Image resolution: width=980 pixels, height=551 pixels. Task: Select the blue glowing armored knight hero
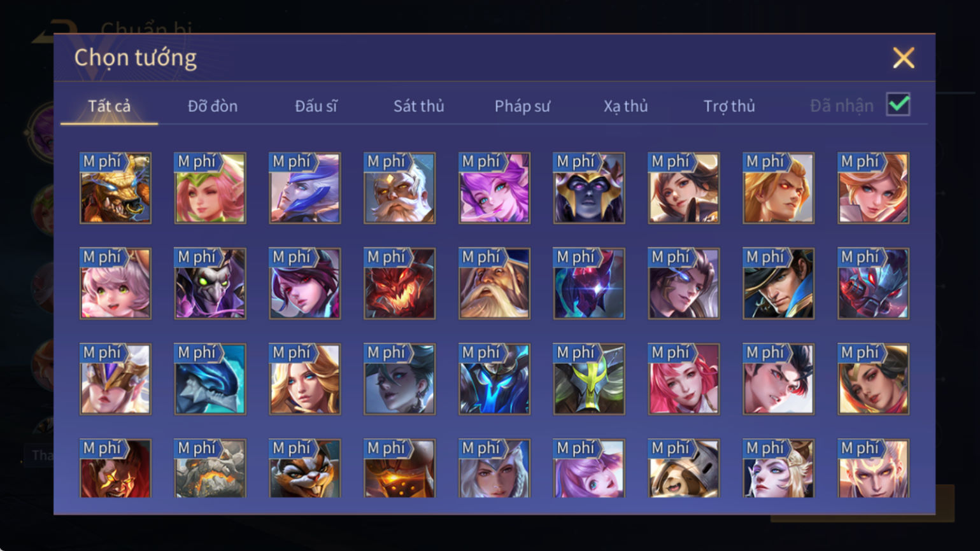pos(494,379)
